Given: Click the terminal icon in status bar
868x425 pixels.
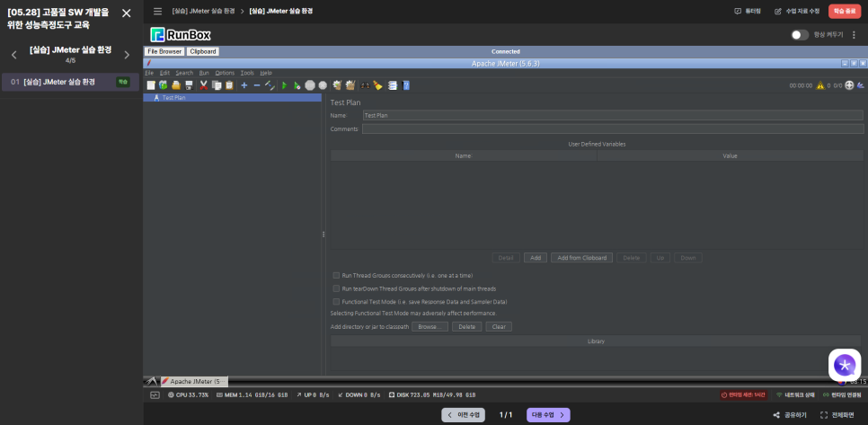Looking at the screenshot, I should point(155,395).
